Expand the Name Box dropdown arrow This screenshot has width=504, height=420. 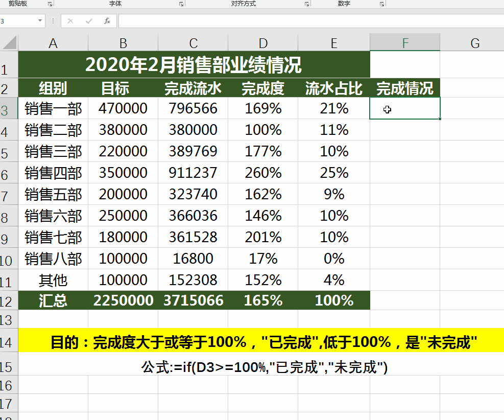tap(40, 20)
